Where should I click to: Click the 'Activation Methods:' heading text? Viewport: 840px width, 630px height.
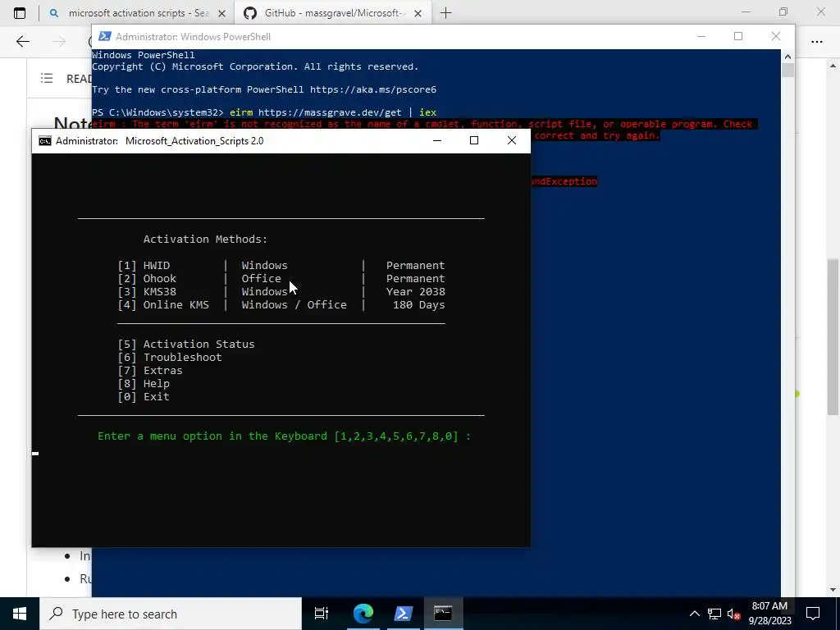click(x=205, y=239)
